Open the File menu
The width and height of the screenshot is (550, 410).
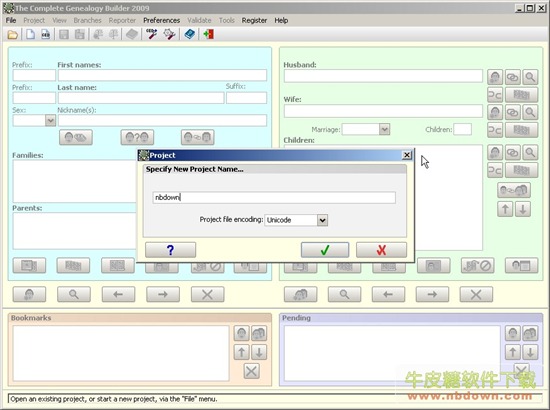click(11, 20)
